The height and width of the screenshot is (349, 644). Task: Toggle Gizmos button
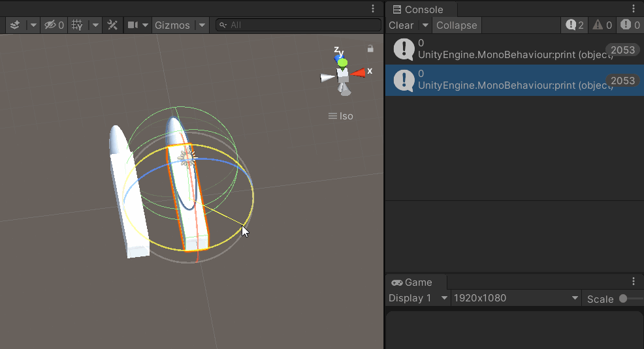[172, 25]
